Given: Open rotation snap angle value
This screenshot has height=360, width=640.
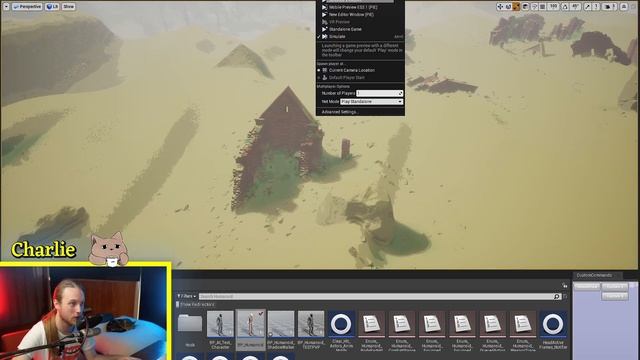Looking at the screenshot, I should coord(576,7).
